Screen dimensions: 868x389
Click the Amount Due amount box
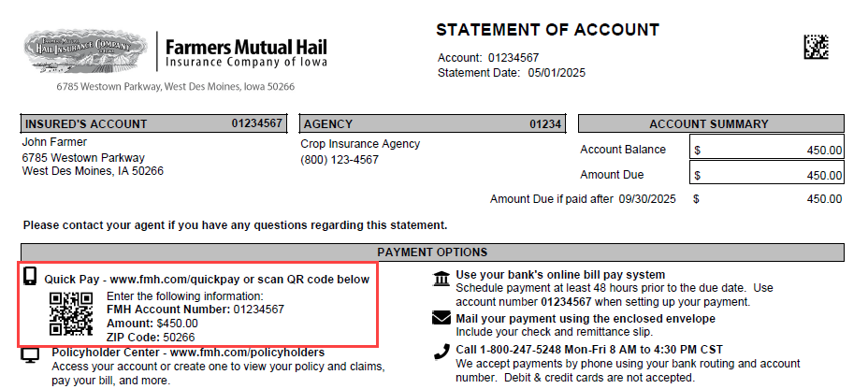pyautogui.click(x=767, y=175)
